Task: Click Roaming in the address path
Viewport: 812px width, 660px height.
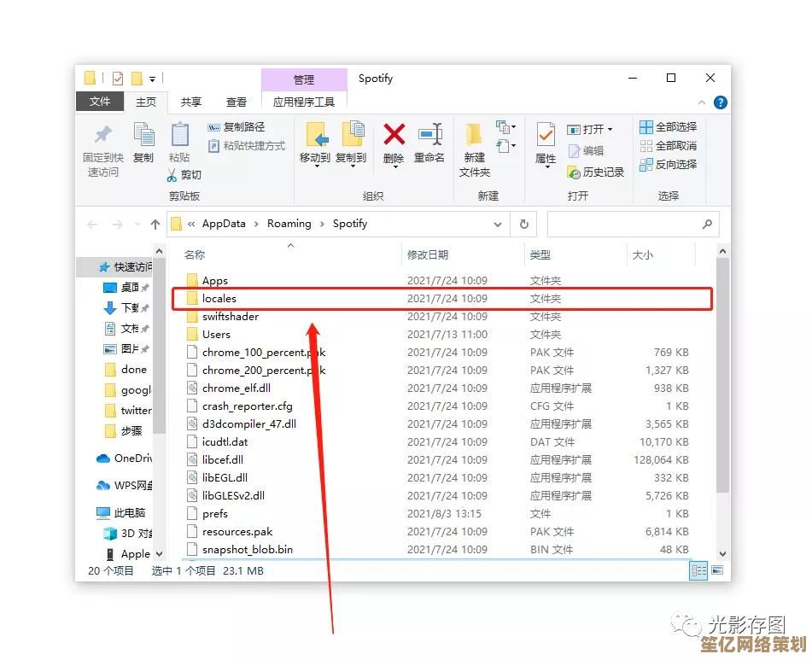Action: (x=289, y=224)
